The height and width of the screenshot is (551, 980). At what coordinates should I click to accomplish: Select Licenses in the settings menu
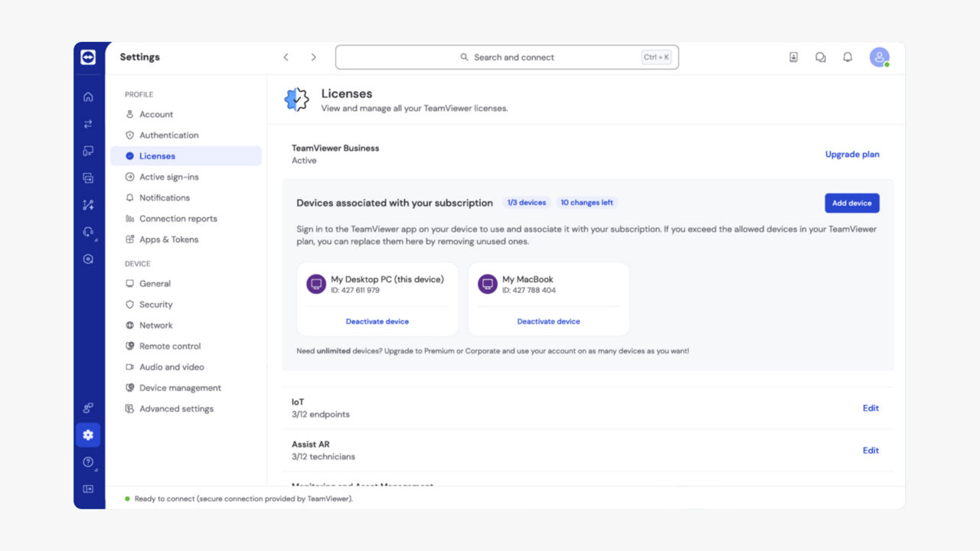pyautogui.click(x=186, y=156)
